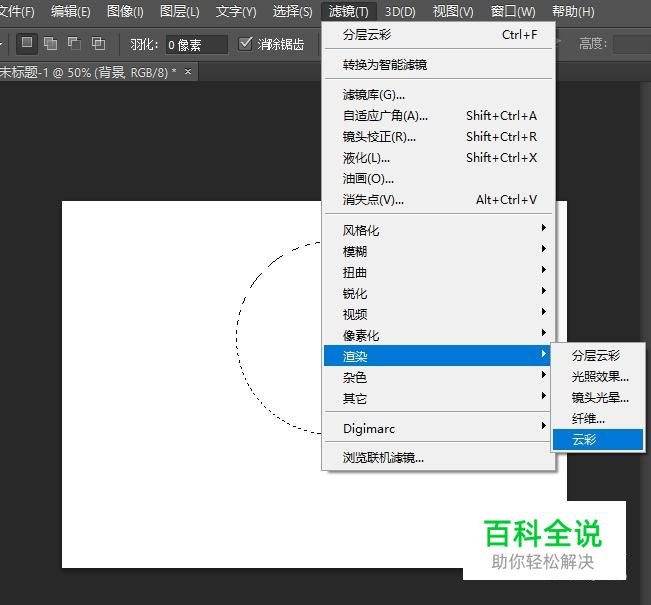The height and width of the screenshot is (605, 651).
Task: Expand the 视频 video submenu
Action: 438,314
